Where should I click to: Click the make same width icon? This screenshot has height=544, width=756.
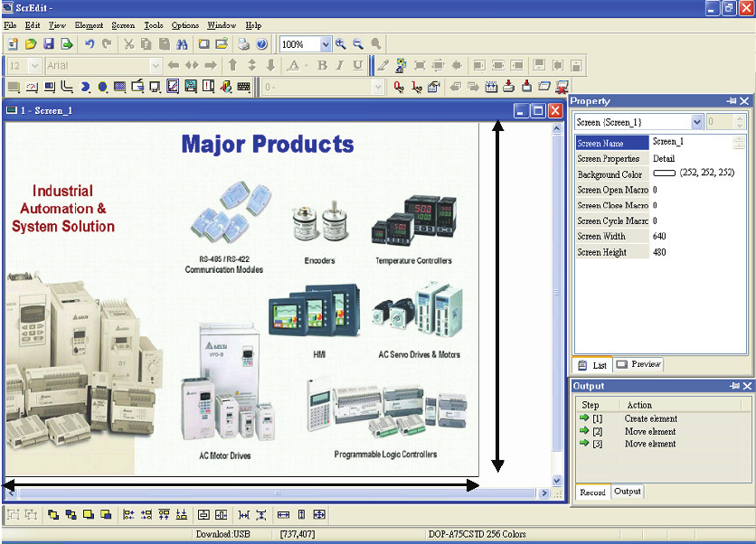tap(283, 514)
